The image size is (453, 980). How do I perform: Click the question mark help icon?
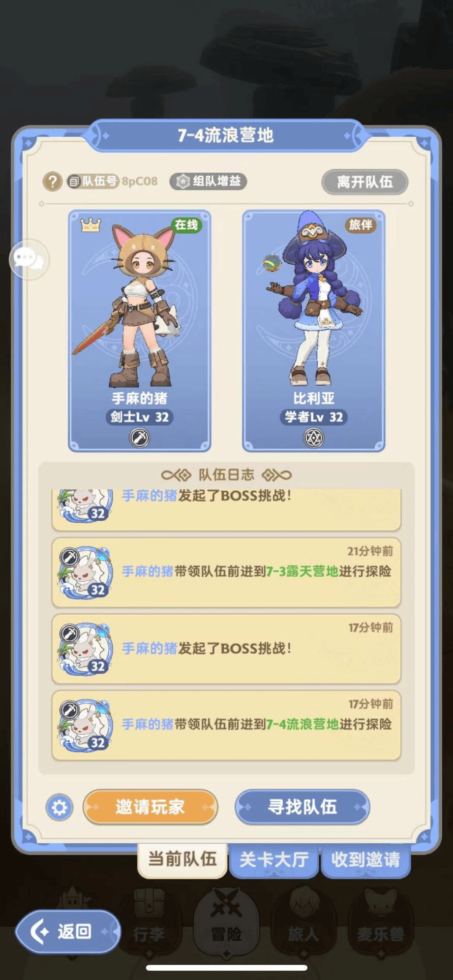(x=52, y=181)
